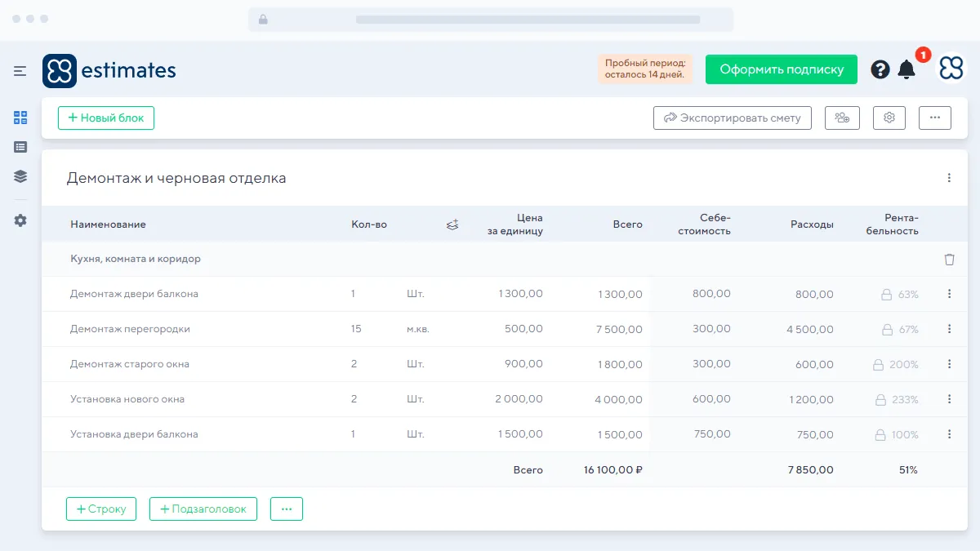980x551 pixels.
Task: Open the dashboard grid icon in sidebar
Action: pos(20,118)
